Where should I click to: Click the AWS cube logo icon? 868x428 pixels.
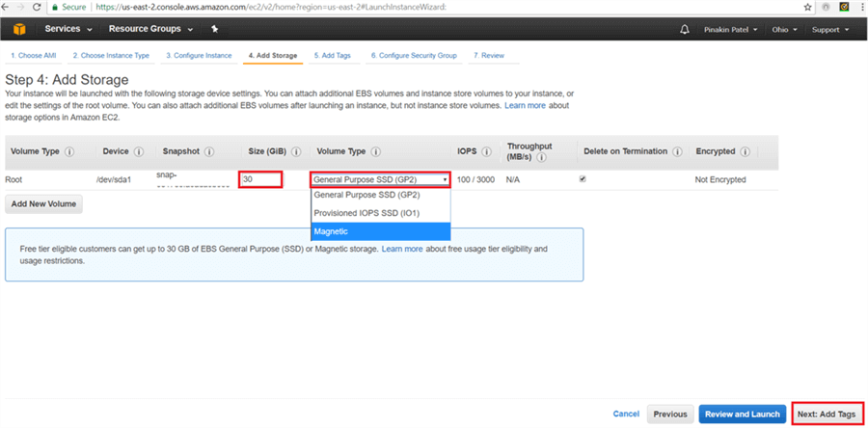click(x=19, y=29)
